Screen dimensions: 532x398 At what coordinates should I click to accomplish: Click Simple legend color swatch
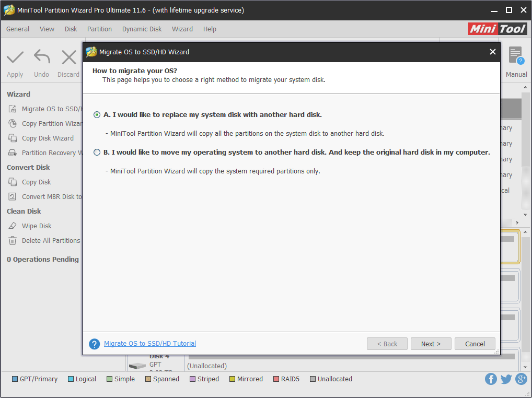(x=110, y=379)
